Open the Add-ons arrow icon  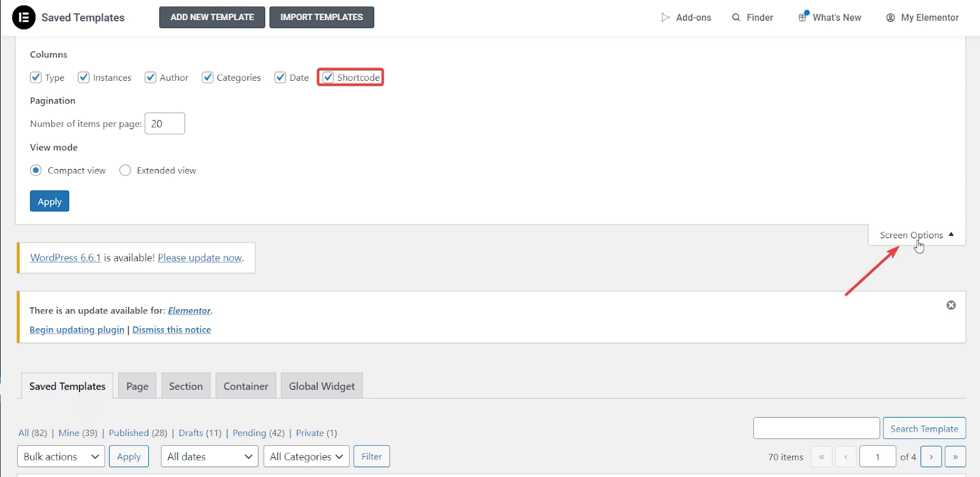point(665,17)
